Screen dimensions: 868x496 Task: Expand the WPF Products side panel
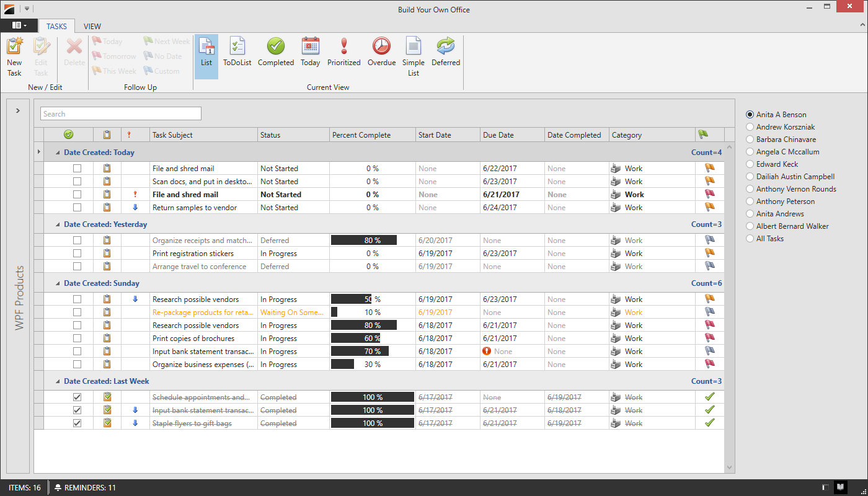coord(18,110)
